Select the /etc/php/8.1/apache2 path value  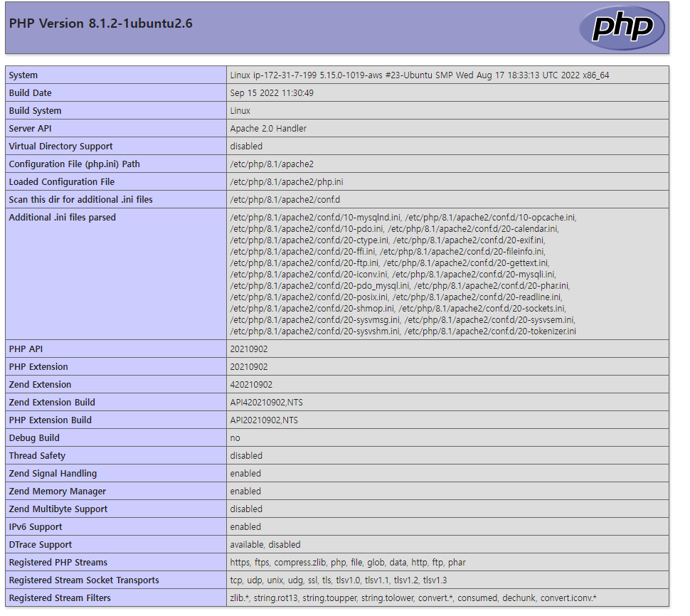(x=272, y=164)
